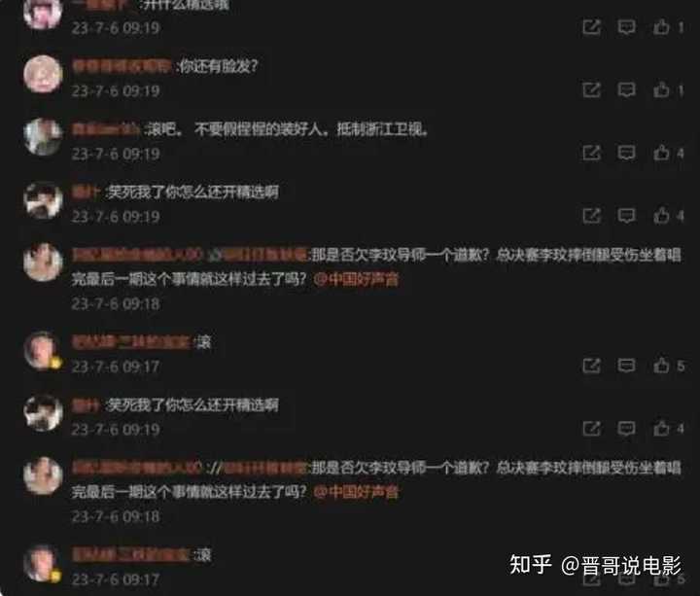
Task: Like the second "笑死我了你怎么还开精选啊" comment
Action: [661, 429]
